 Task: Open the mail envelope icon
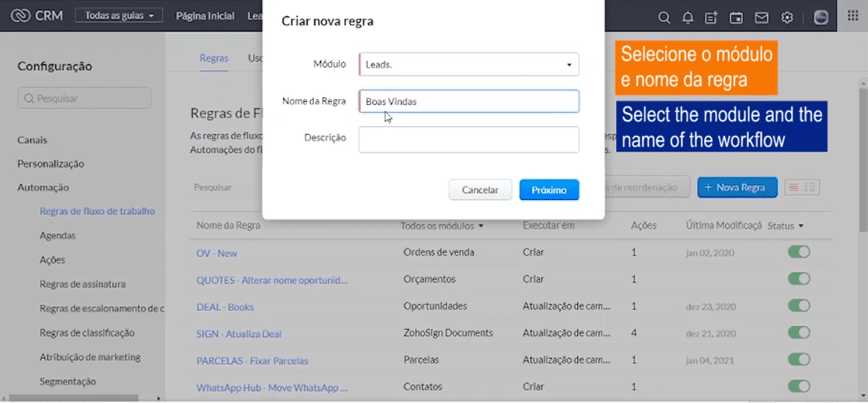(762, 17)
